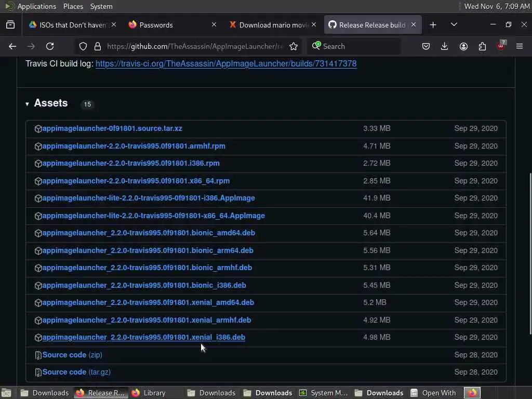Open the Travis CI build log link
Screen dimensions: 532x399
pos(226,64)
